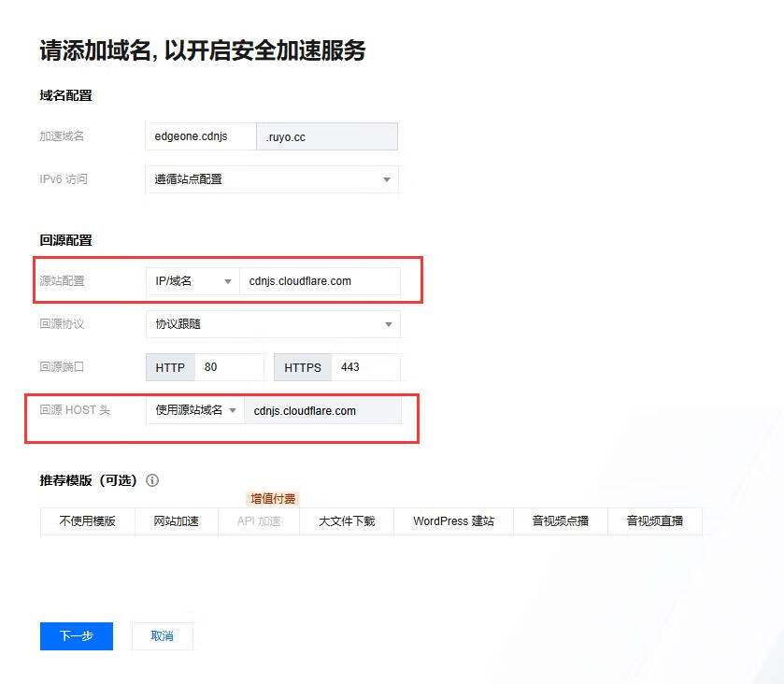The width and height of the screenshot is (784, 684).
Task: Open the IPv6 访问 dropdown
Action: click(x=271, y=179)
